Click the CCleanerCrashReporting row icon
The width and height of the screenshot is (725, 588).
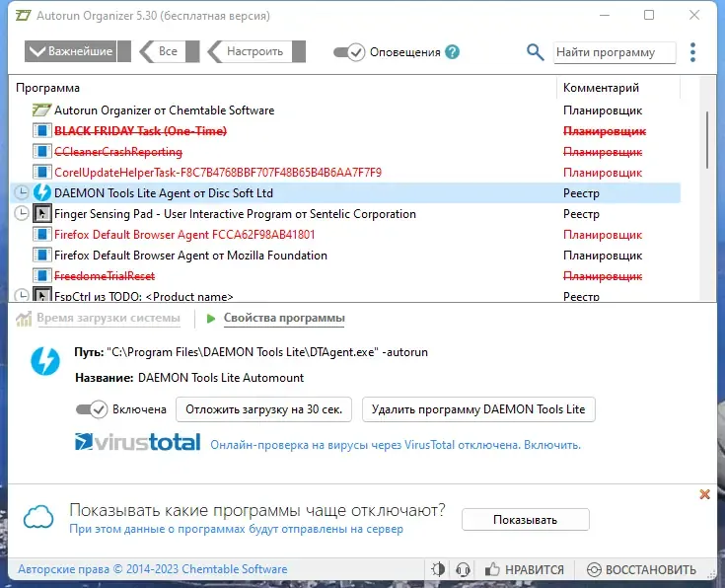41,151
